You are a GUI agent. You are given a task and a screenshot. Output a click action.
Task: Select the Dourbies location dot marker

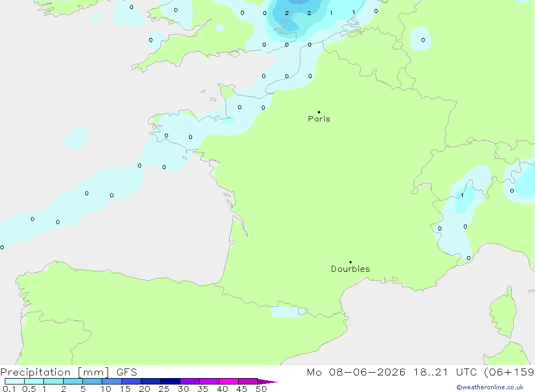pos(350,262)
